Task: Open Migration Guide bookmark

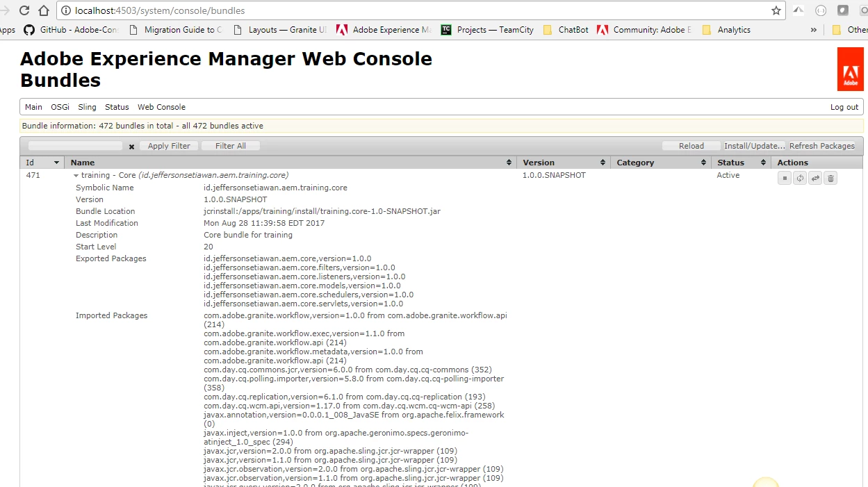Action: click(175, 30)
